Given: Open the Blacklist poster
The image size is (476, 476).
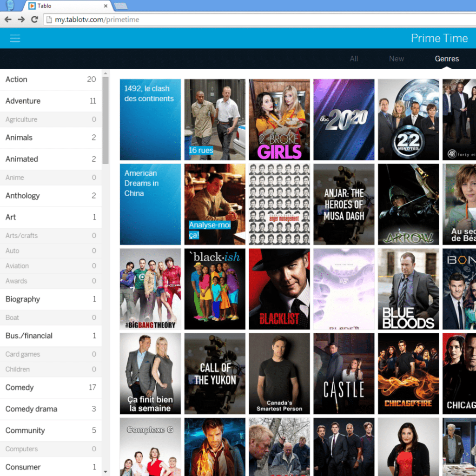Looking at the screenshot, I should [279, 289].
